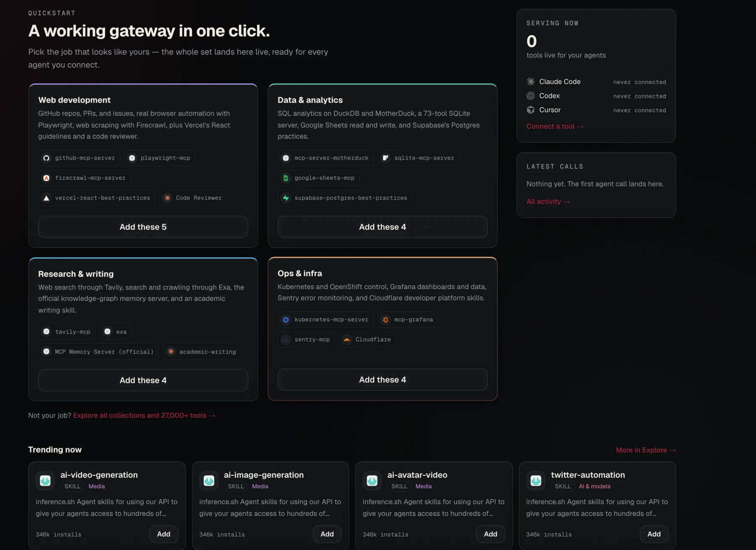Click the SERVING NOW panel label
The image size is (756, 550).
click(x=553, y=23)
